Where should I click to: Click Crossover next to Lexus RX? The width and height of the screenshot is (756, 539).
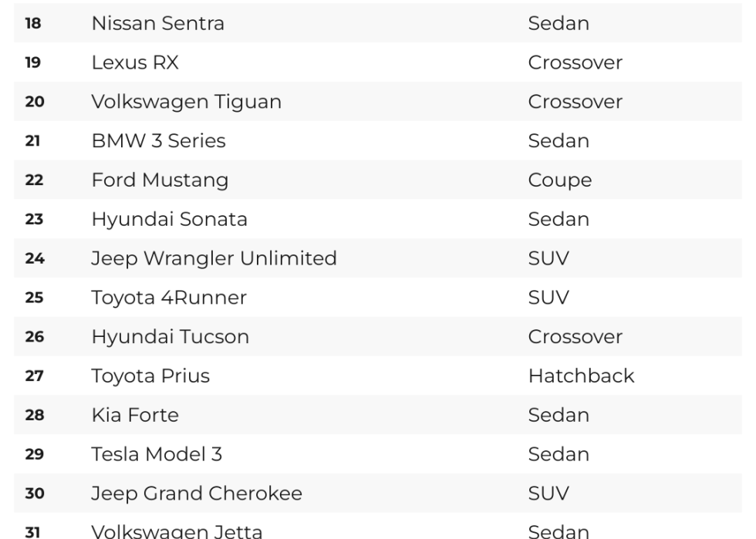coord(575,62)
